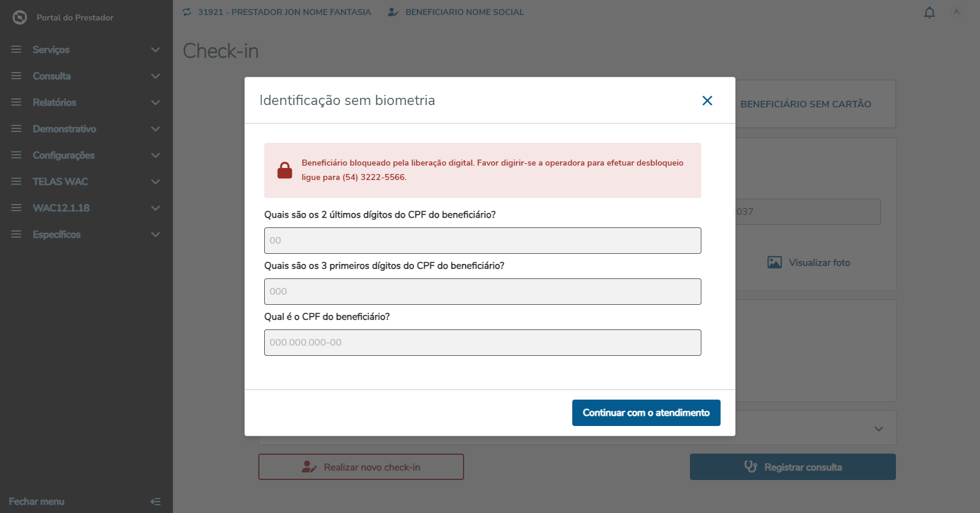Expand the Configurações menu chevron
980x513 pixels.
coord(156,155)
